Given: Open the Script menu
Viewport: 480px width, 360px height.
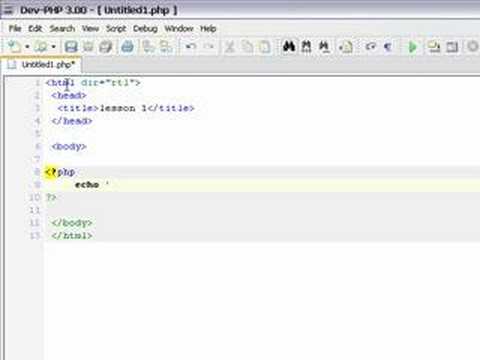Looking at the screenshot, I should tap(116, 29).
